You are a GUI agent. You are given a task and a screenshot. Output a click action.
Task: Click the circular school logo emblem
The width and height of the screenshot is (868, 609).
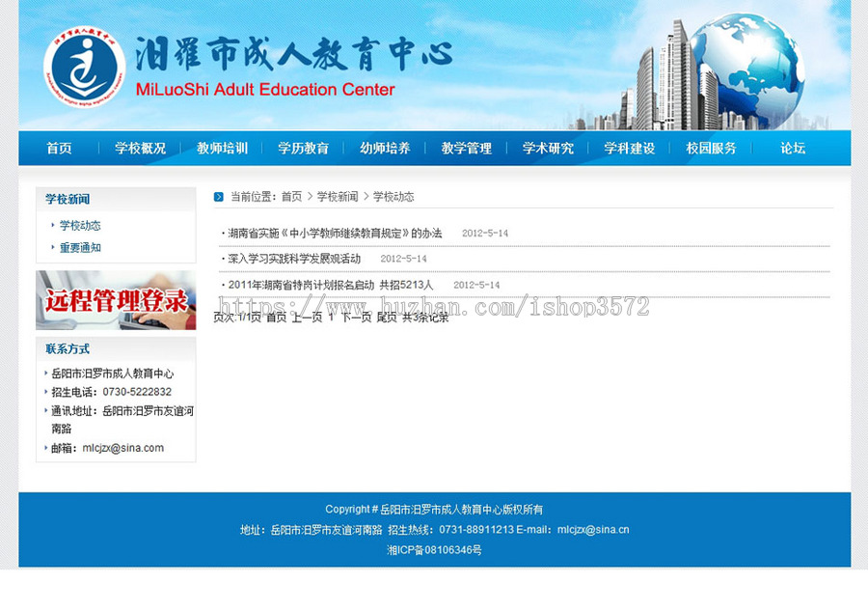(x=84, y=68)
